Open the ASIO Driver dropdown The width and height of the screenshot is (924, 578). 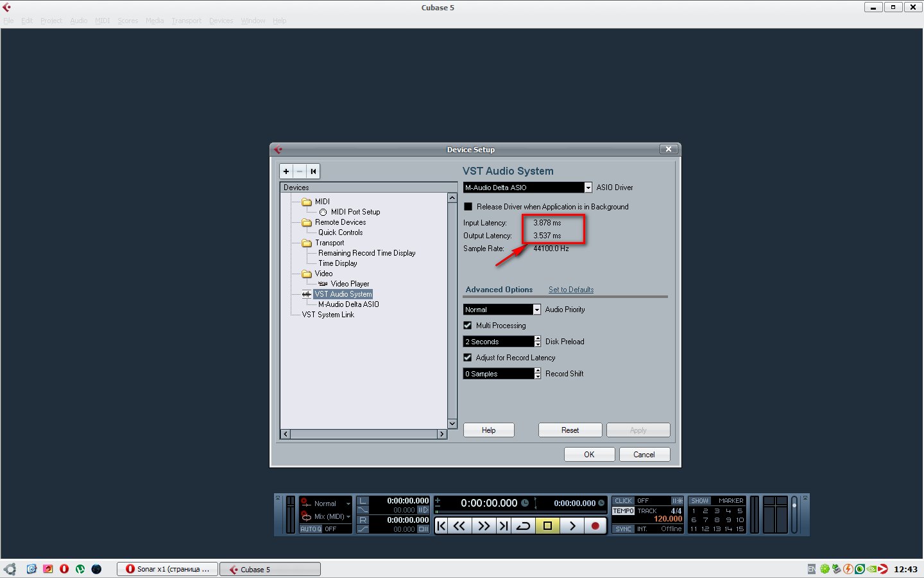tap(588, 188)
